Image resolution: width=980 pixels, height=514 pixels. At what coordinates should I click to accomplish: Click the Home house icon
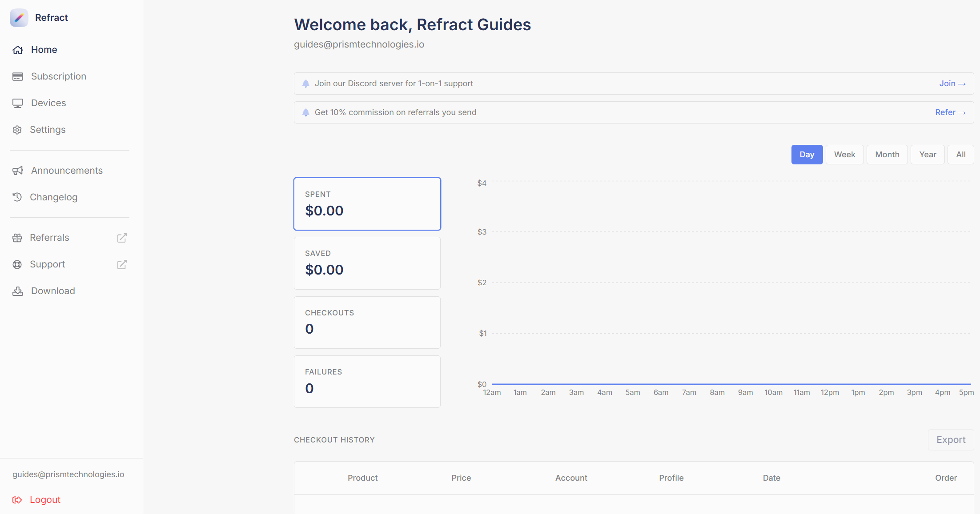pos(18,50)
